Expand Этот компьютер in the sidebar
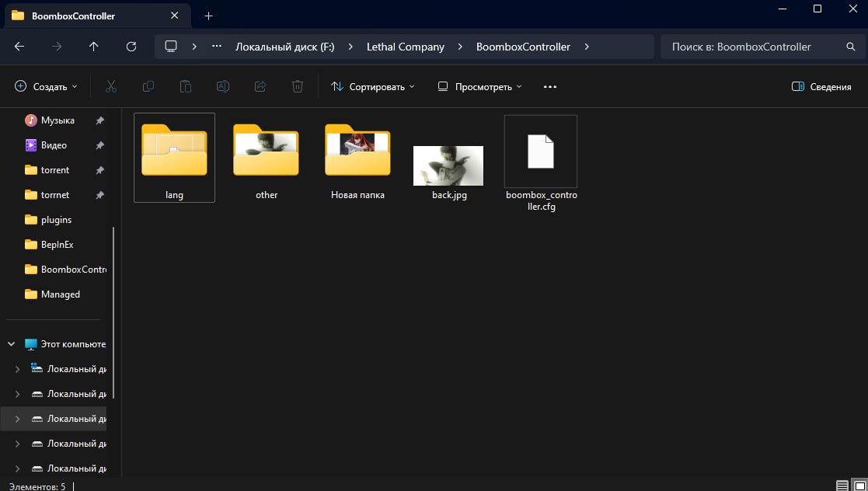Image resolution: width=868 pixels, height=491 pixels. click(x=10, y=343)
